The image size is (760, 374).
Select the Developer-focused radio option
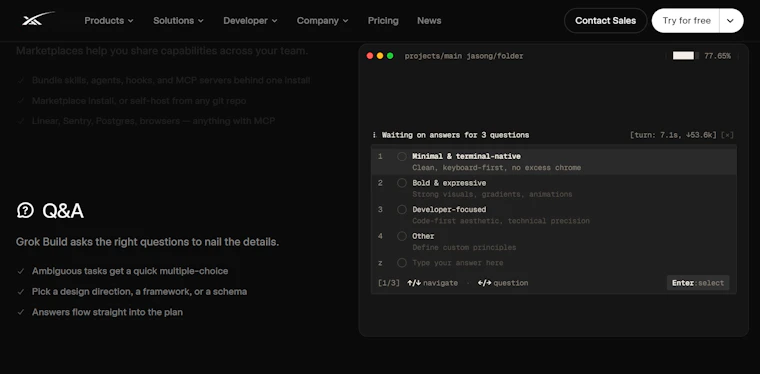coord(402,209)
